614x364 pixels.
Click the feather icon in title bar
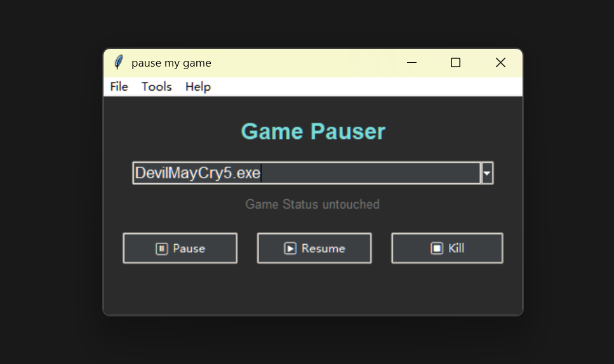click(118, 63)
